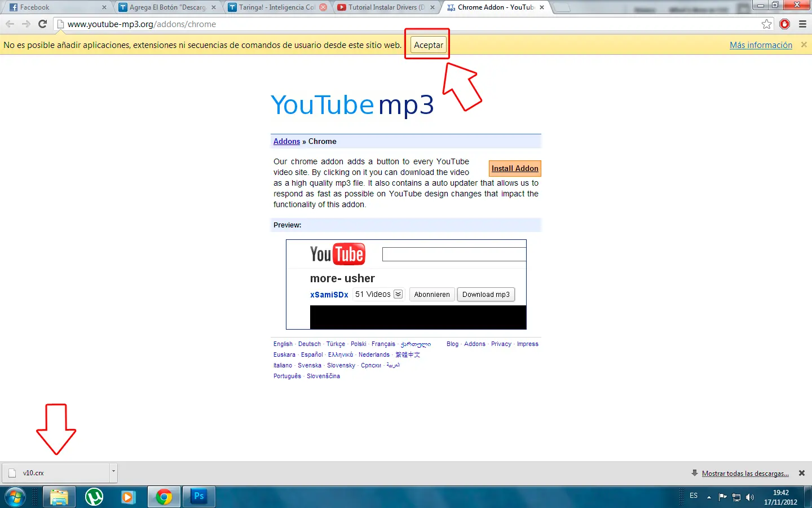Open the v10.crx downloaded file
The height and width of the screenshot is (508, 812).
pyautogui.click(x=55, y=472)
